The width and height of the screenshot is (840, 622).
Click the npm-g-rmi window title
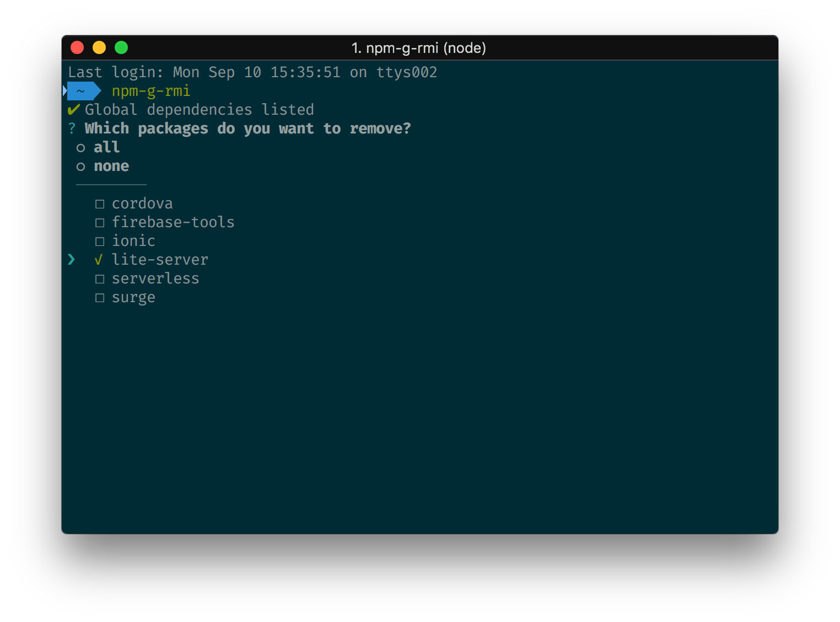(x=419, y=48)
